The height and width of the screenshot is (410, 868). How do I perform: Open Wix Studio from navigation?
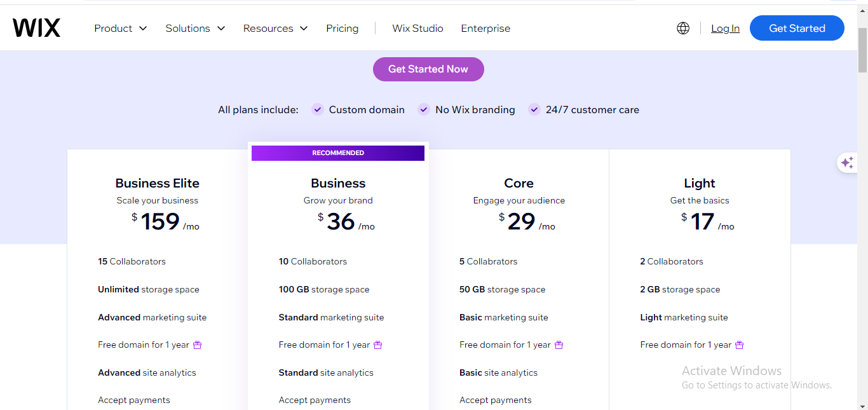(x=417, y=28)
